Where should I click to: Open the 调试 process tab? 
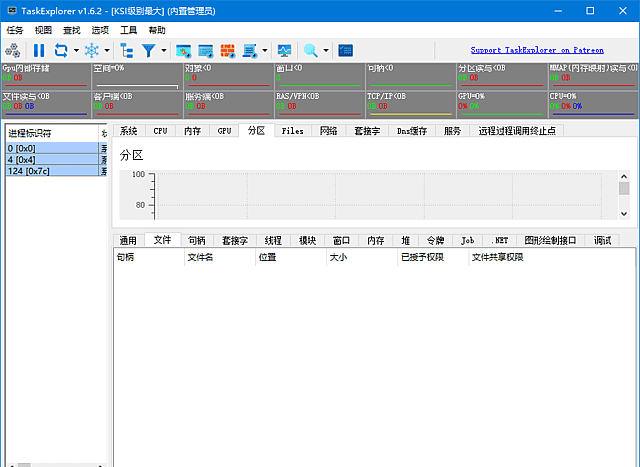(x=602, y=240)
